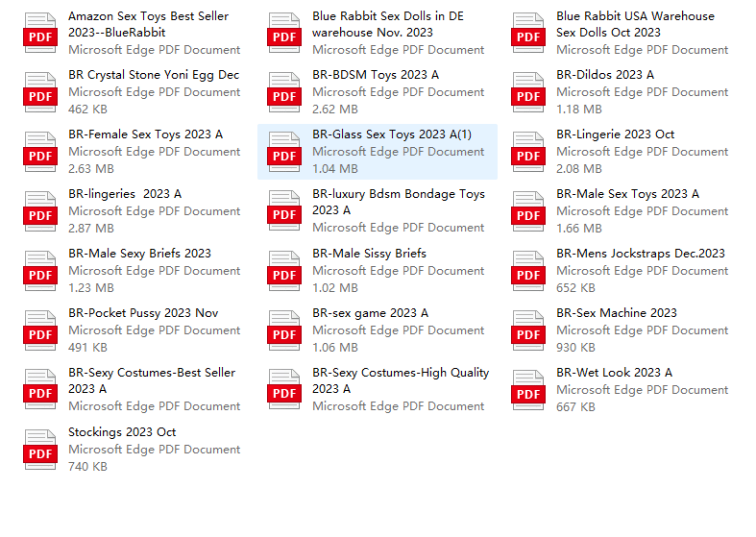Click PDF icon of Blue Rabbit Sex Dolls DE warehouse
Screen dimensions: 756x537
pos(284,34)
